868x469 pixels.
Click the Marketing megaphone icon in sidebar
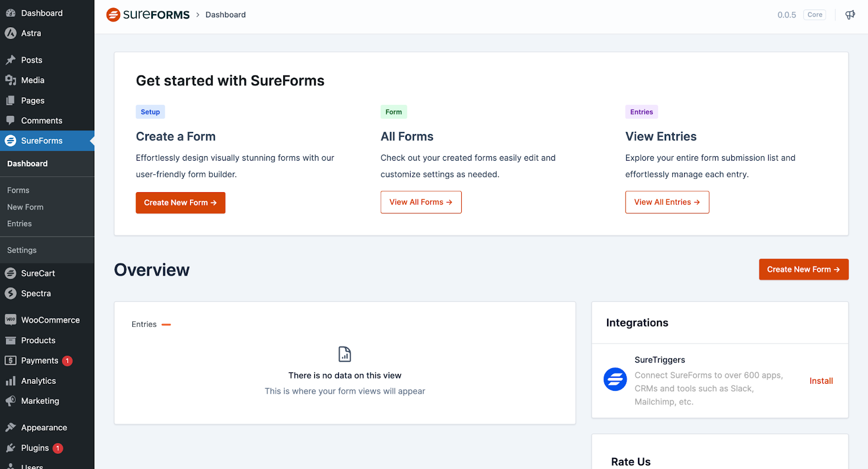(10, 401)
